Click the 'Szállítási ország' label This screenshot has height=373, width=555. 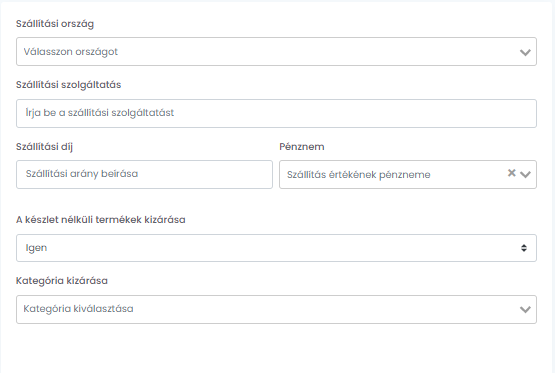[x=55, y=24]
